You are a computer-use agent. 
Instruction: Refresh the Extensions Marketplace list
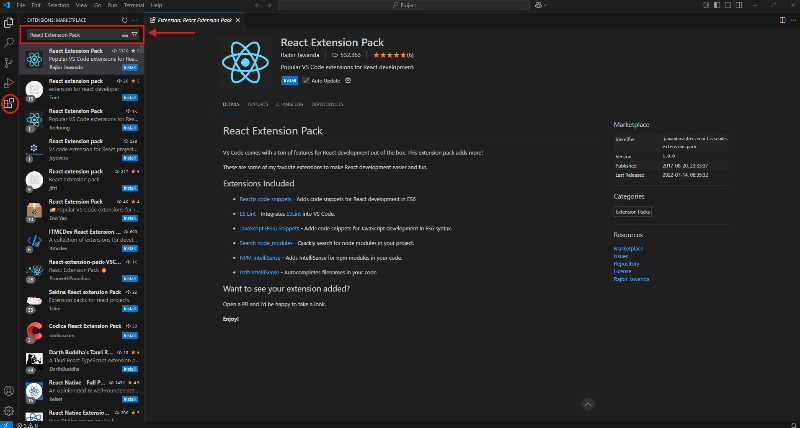click(x=124, y=20)
